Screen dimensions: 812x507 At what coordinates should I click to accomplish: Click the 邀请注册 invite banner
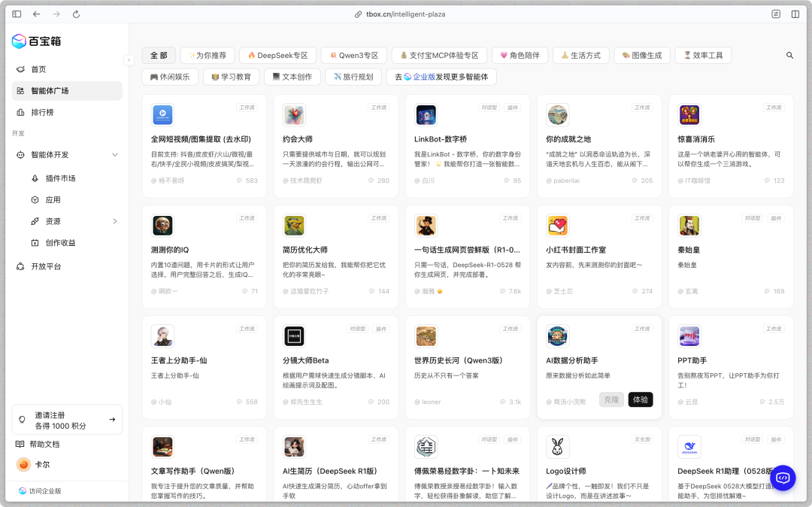tap(67, 420)
